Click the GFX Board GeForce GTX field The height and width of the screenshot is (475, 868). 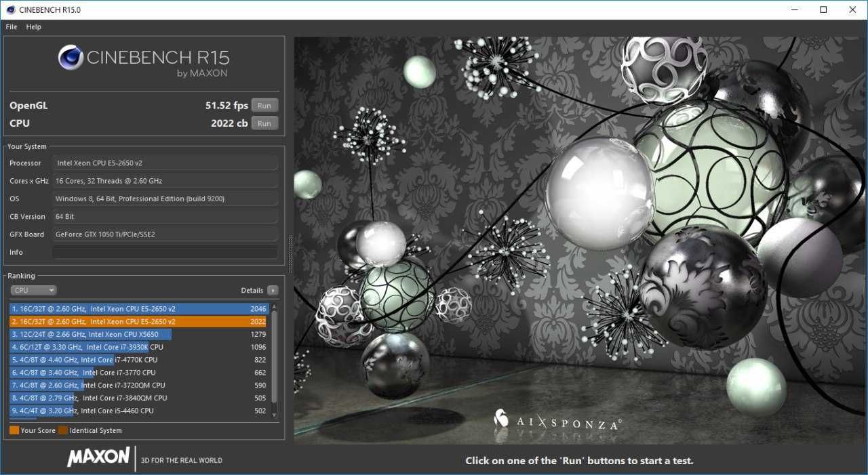tap(165, 234)
